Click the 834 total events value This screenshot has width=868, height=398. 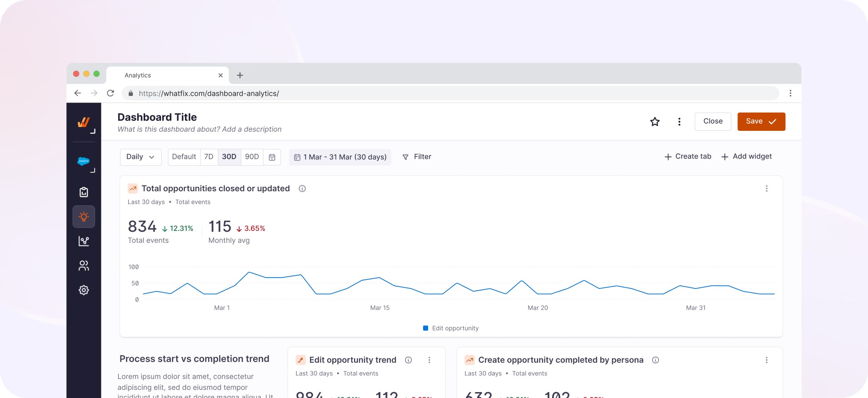pos(142,226)
